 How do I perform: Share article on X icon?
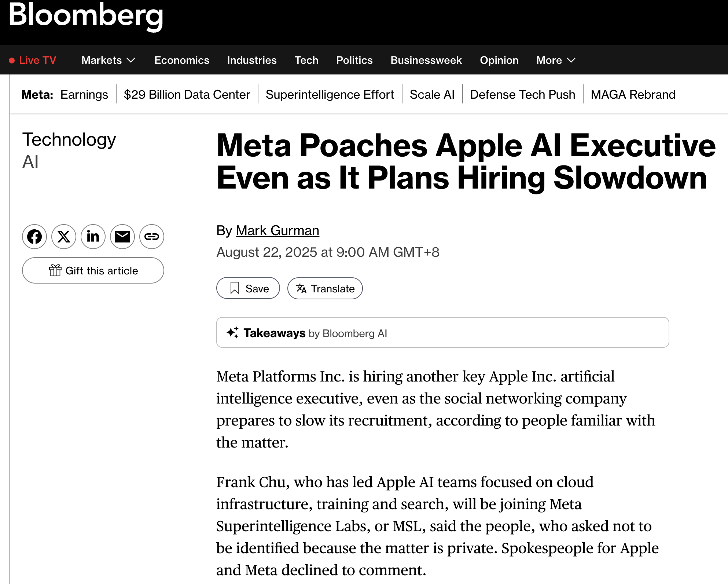pyautogui.click(x=64, y=237)
